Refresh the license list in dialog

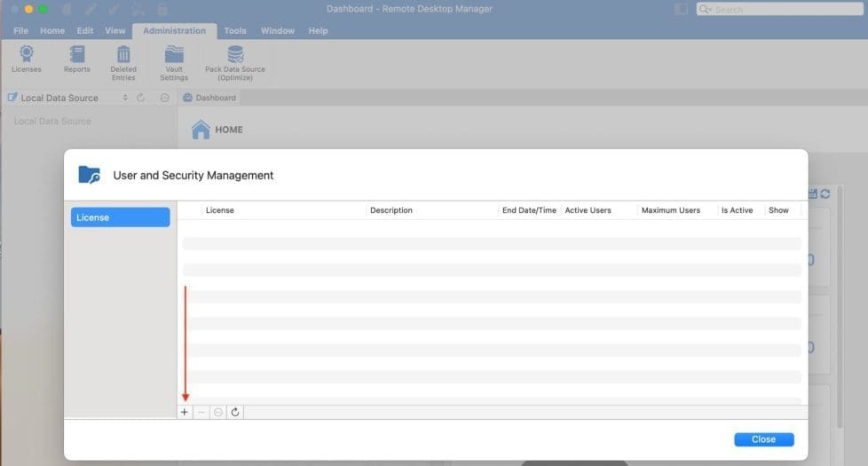235,413
